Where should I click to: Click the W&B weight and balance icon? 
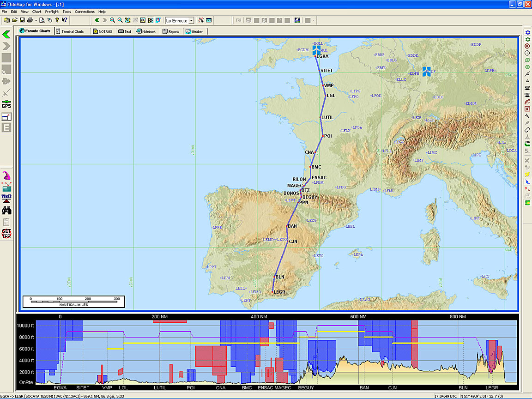pos(6,198)
